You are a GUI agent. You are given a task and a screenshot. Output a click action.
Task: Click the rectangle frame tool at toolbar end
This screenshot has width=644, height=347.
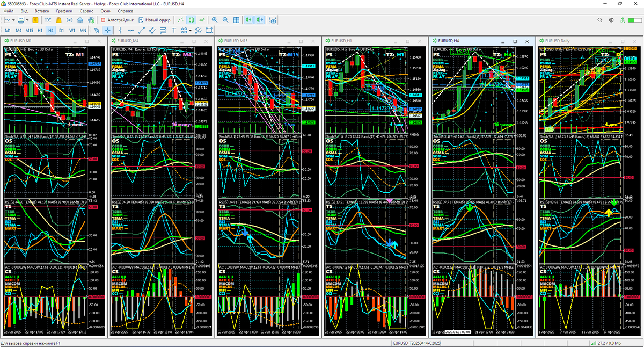pyautogui.click(x=209, y=31)
